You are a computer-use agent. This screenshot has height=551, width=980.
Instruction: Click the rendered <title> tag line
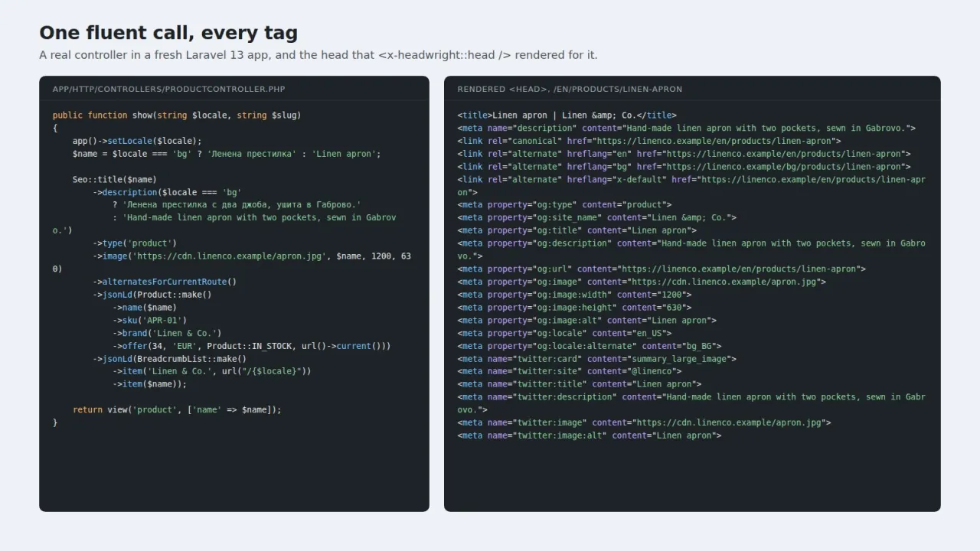click(x=567, y=116)
